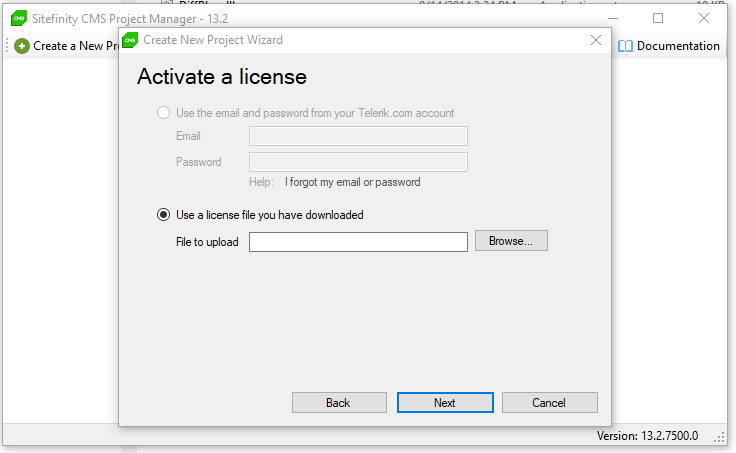The image size is (736, 453).
Task: Maximize the Sitefinity CMS Project Manager window
Action: [658, 18]
